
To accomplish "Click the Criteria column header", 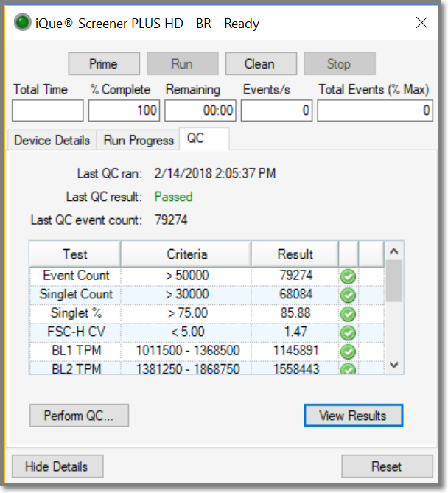I will tap(186, 254).
